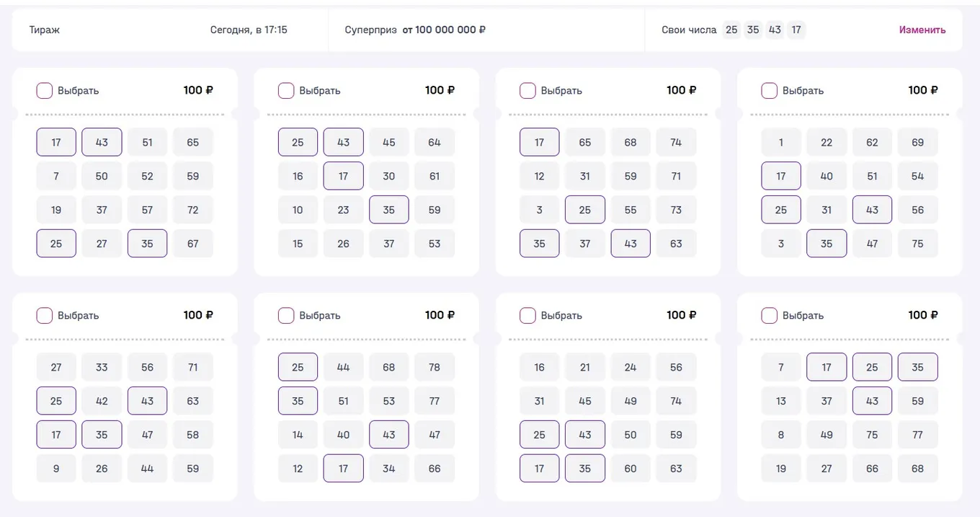Select the ticket whose first row is 17, 65, 68, 74
Image resolution: width=980 pixels, height=517 pixels.
(527, 91)
